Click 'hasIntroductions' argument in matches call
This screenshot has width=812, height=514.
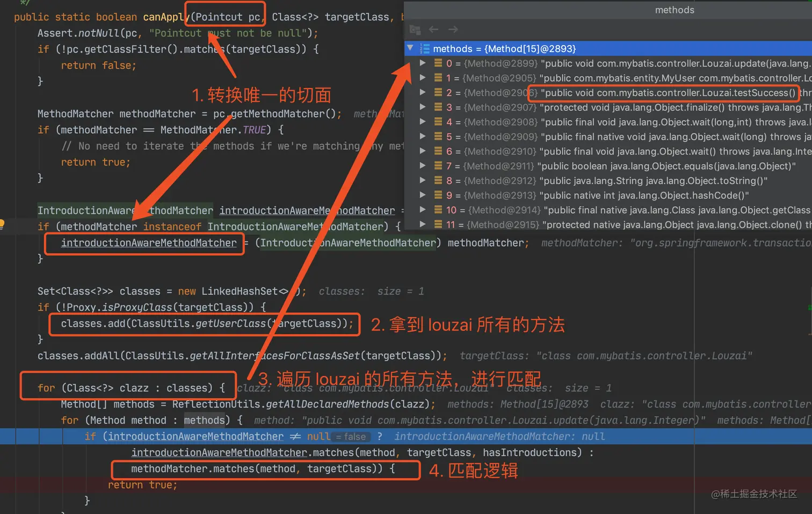click(529, 452)
